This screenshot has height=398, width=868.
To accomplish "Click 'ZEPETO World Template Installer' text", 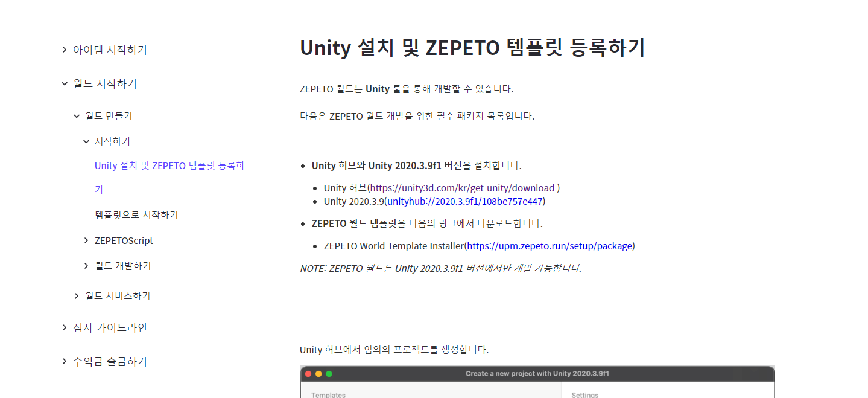I will [393, 246].
